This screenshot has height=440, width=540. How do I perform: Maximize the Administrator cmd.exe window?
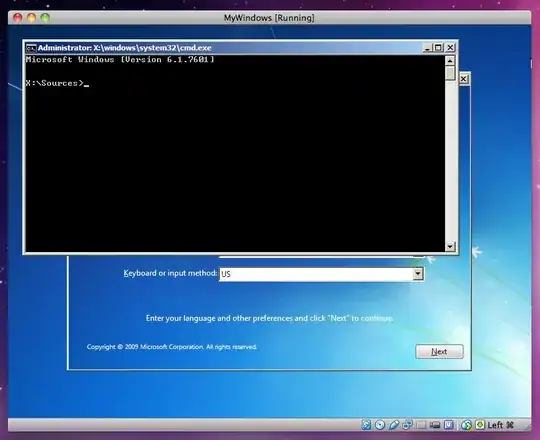click(438, 48)
